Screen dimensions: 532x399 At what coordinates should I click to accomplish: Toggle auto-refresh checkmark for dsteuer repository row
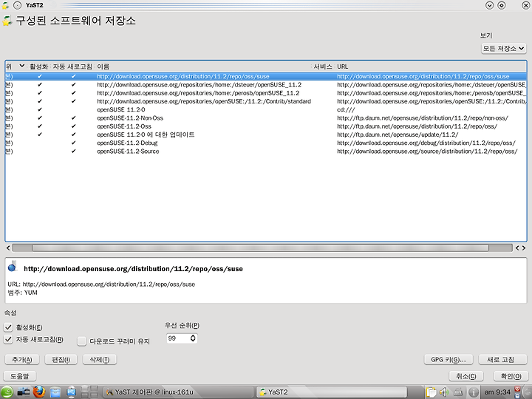73,84
